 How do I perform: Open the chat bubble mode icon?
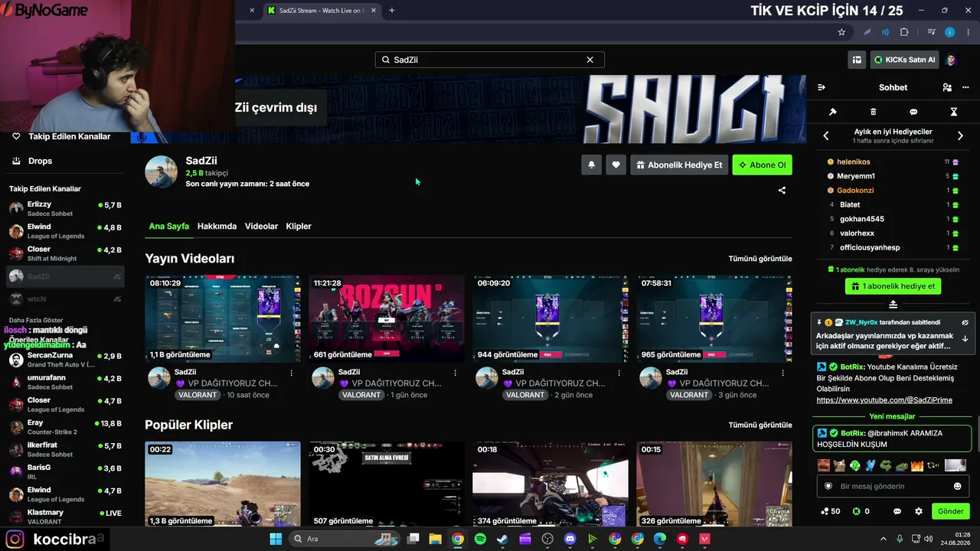[x=913, y=112]
